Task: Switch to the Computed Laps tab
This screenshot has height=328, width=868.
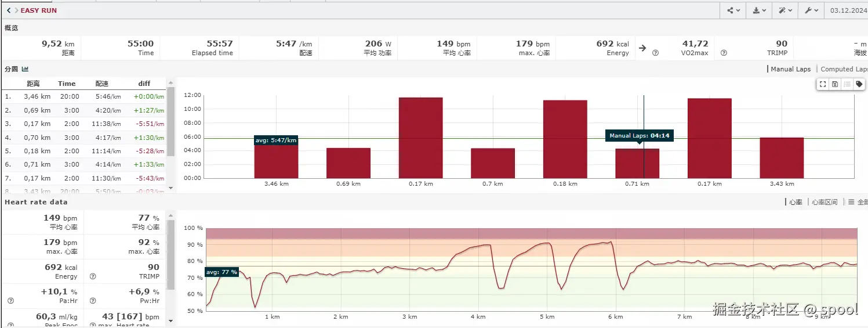Action: [x=844, y=69]
